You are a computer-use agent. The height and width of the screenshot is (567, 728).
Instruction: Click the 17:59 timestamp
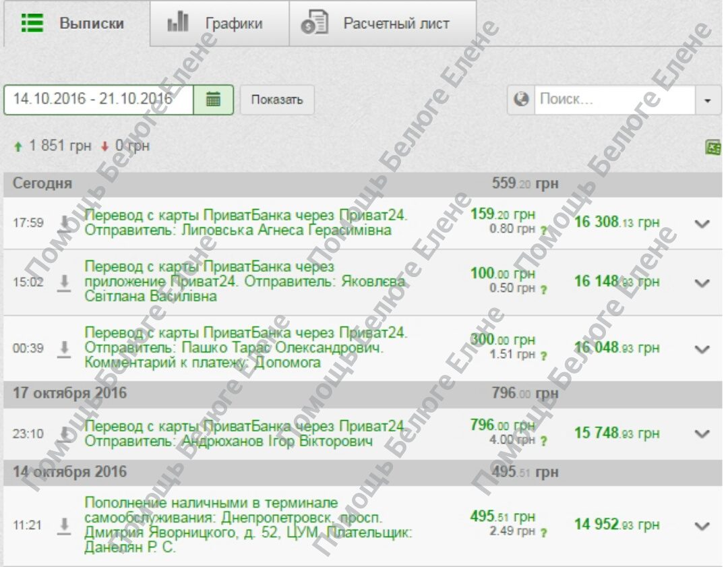tap(28, 223)
